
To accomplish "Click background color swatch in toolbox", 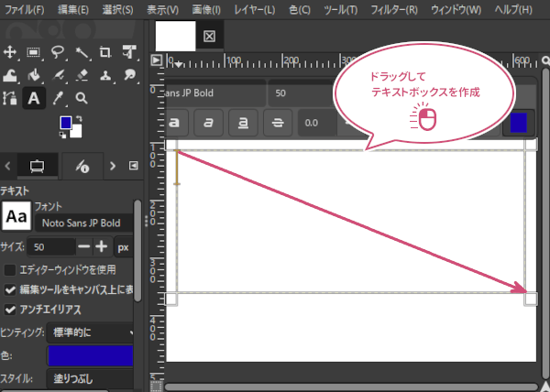I will click(x=76, y=132).
